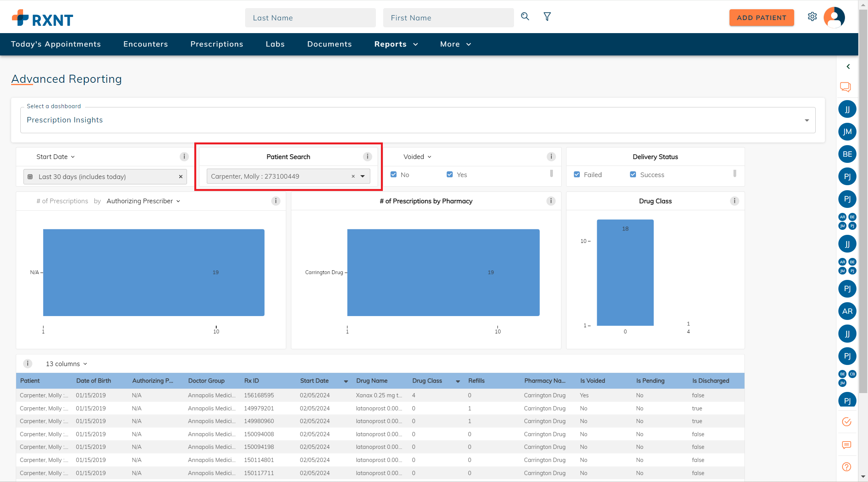Expand the Voided filter dropdown
868x482 pixels.
tap(417, 157)
